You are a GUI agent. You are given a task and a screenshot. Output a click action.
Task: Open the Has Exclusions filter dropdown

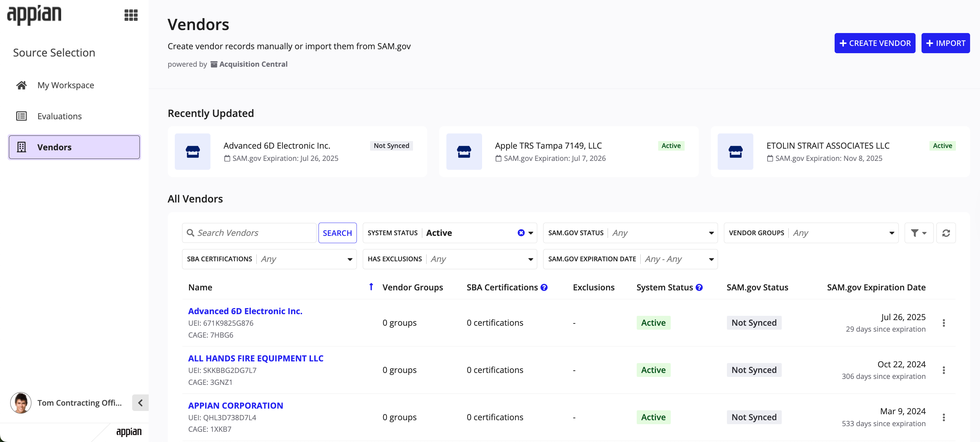pyautogui.click(x=450, y=259)
